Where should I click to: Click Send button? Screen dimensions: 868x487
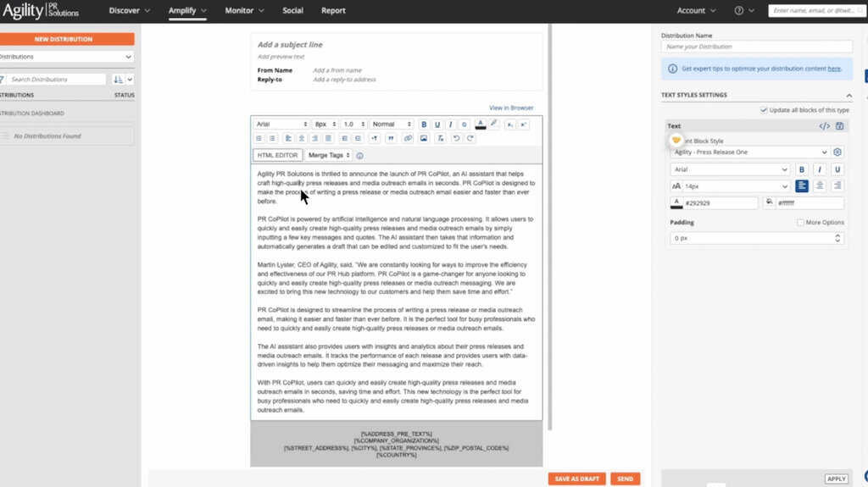[x=625, y=479]
